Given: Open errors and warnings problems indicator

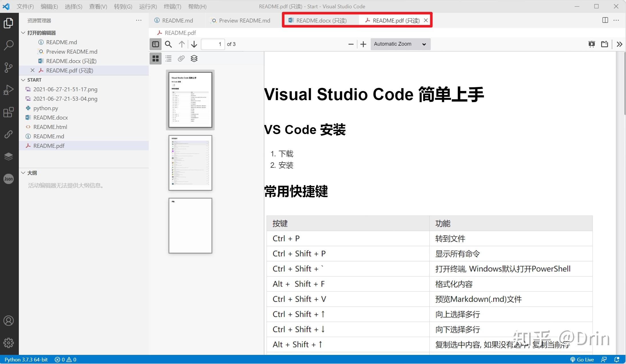Looking at the screenshot, I should click(x=65, y=359).
